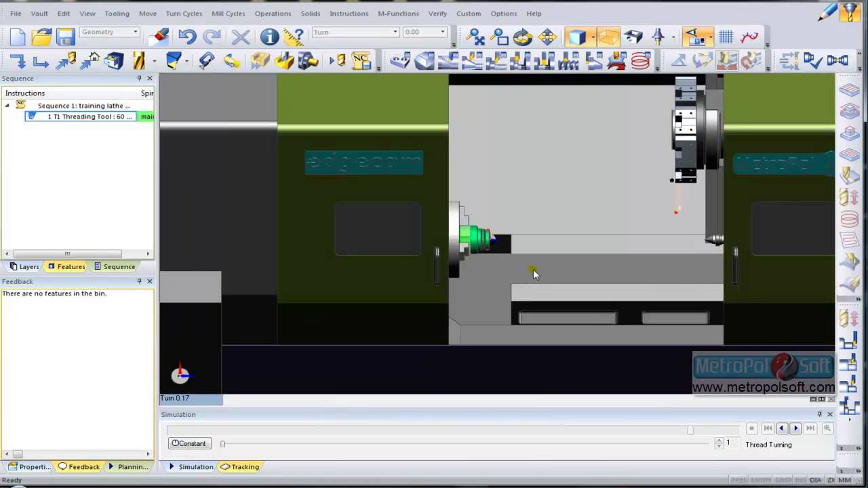Click the speed value stepper arrows
The width and height of the screenshot is (868, 488).
click(x=719, y=443)
